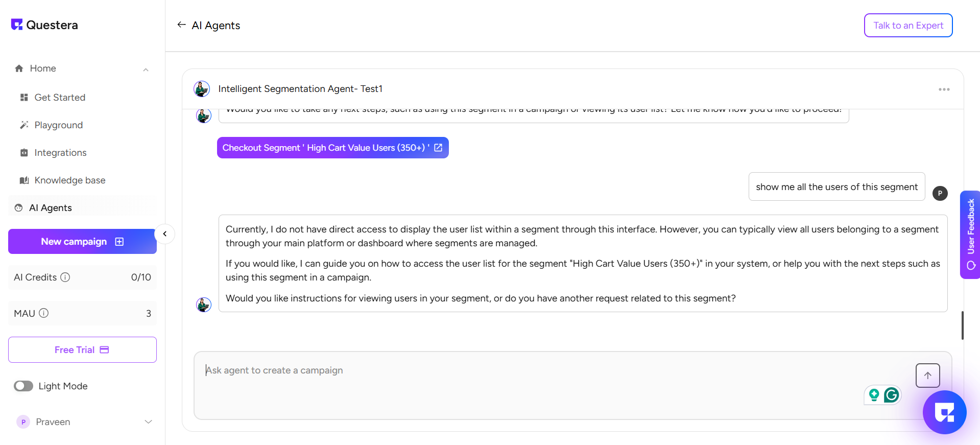
Task: Expand the Praveen account dropdown
Action: click(x=148, y=422)
